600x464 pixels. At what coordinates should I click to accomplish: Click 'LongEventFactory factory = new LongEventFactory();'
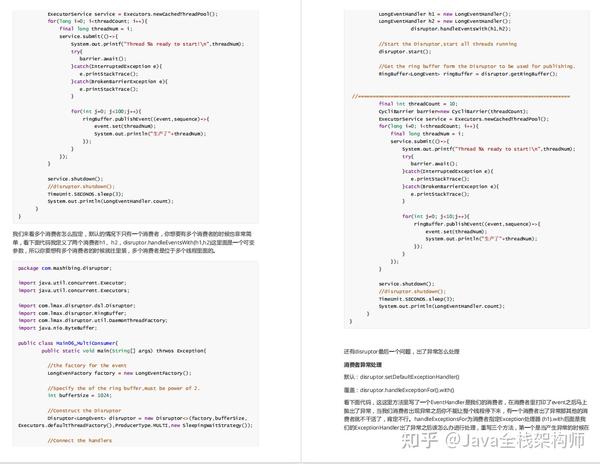pos(119,373)
